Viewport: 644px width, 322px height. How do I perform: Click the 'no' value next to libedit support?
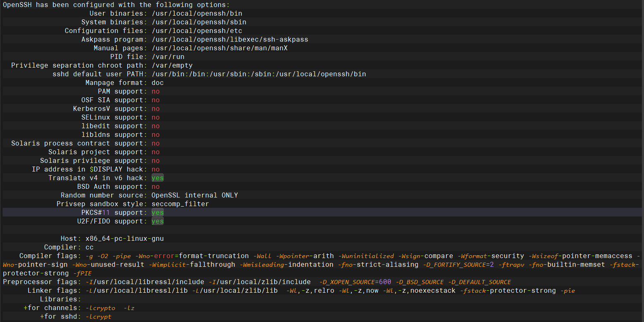[x=156, y=126]
